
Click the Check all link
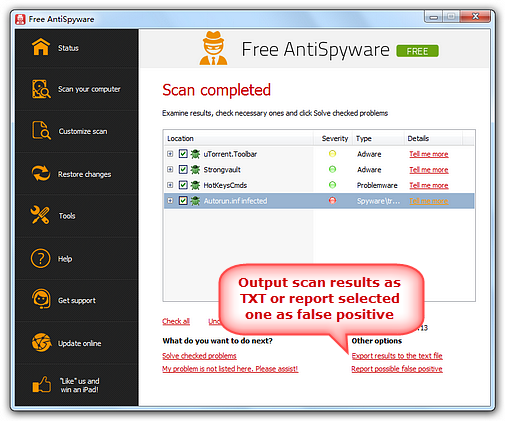[176, 321]
